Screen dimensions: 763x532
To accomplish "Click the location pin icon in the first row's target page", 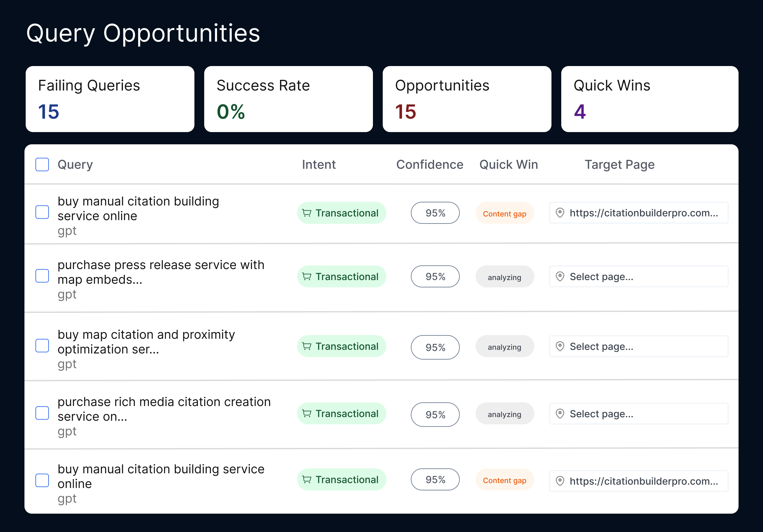I will pos(560,213).
